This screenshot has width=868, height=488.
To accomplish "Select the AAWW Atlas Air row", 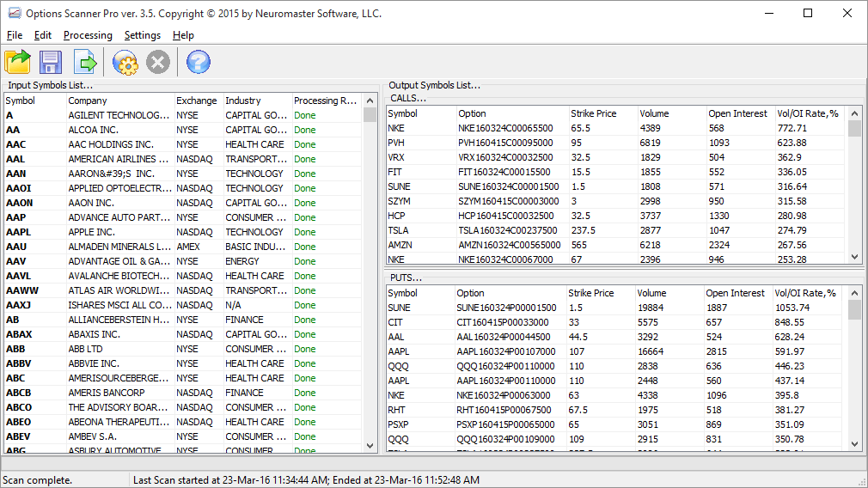I will (183, 290).
